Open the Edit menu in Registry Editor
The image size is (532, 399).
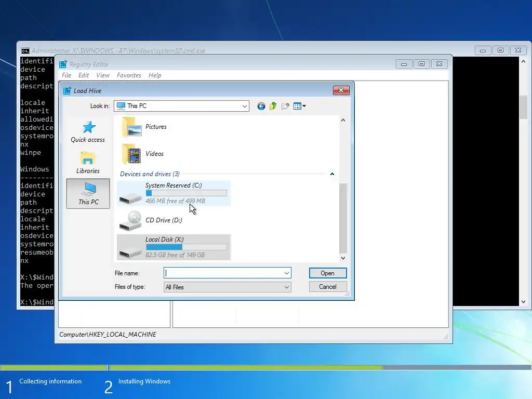coord(84,75)
